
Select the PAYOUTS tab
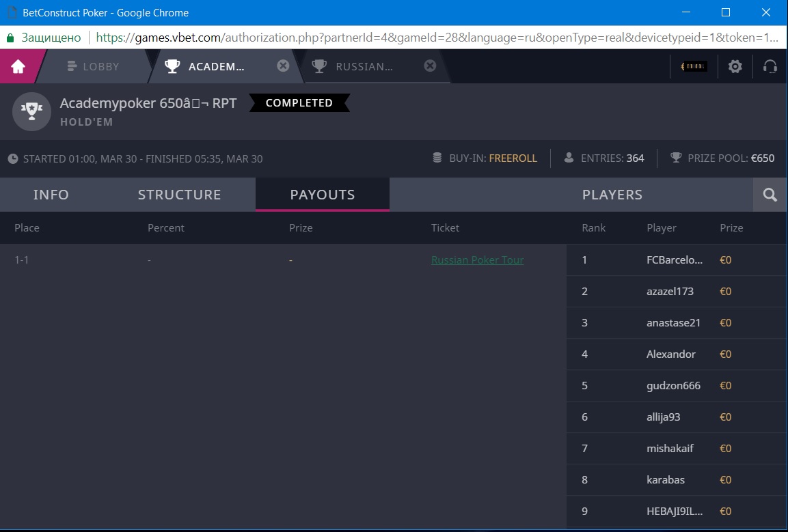tap(323, 195)
